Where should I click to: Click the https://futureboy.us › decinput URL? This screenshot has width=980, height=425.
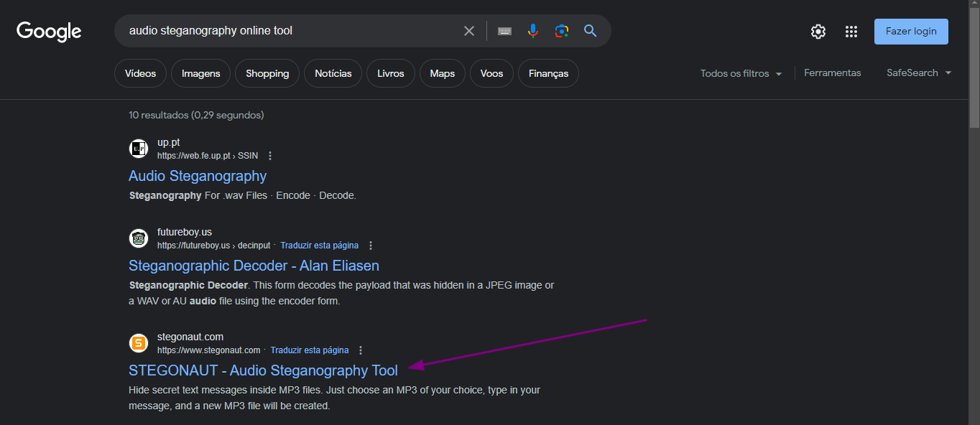coord(214,246)
